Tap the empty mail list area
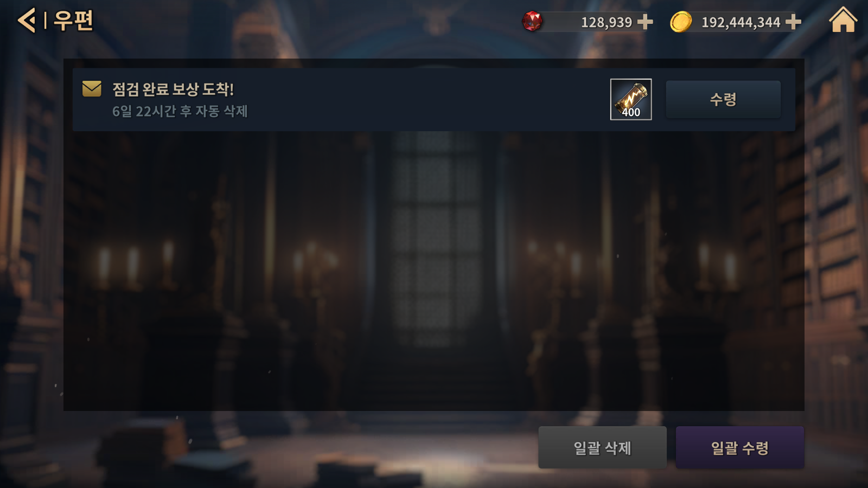This screenshot has height=488, width=868. click(434, 271)
